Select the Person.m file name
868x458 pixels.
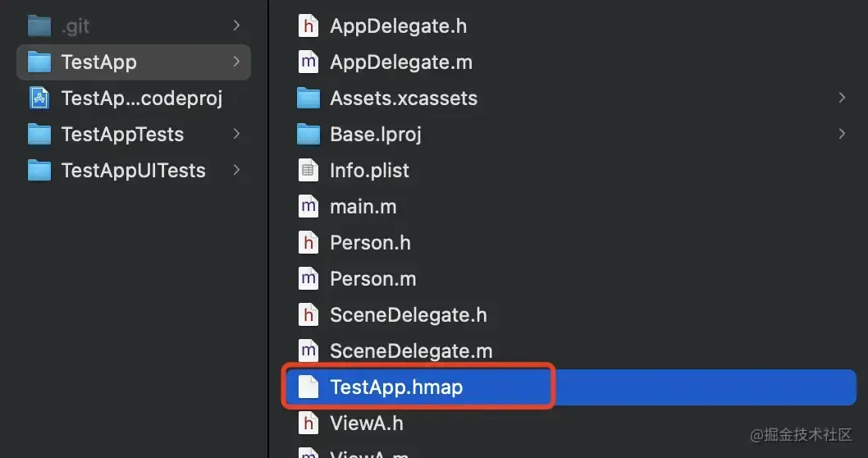point(372,279)
